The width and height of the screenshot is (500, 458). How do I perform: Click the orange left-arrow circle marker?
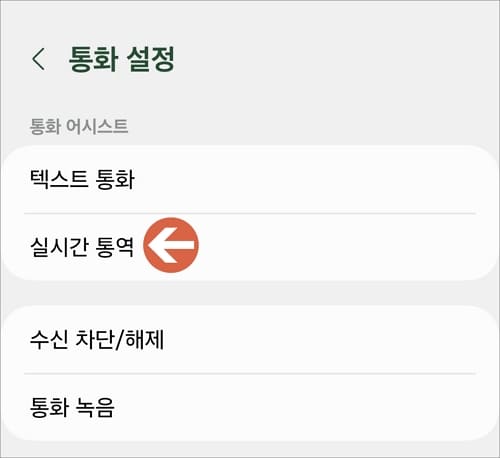point(171,245)
